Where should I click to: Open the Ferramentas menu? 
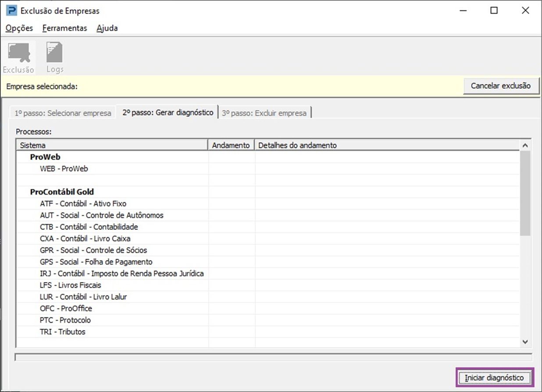(x=65, y=28)
